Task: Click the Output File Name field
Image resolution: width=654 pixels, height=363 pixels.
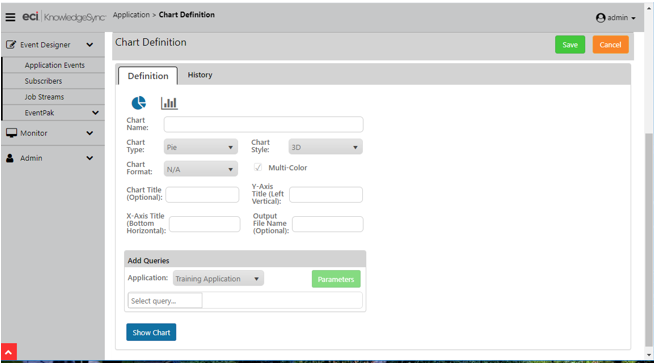Action: tap(328, 224)
